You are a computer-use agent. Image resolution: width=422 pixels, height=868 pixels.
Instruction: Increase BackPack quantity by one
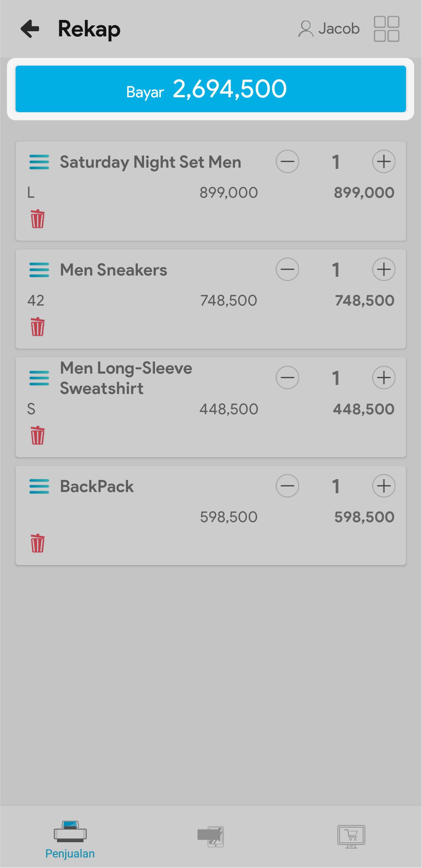(383, 486)
